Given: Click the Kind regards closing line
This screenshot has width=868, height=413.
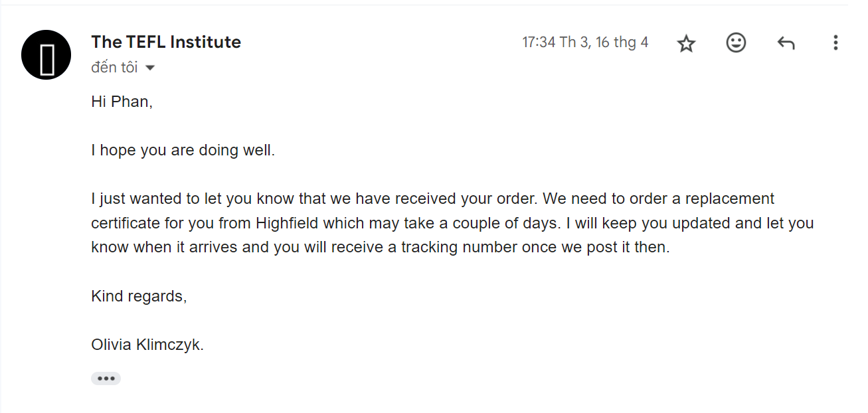Looking at the screenshot, I should click(x=139, y=297).
